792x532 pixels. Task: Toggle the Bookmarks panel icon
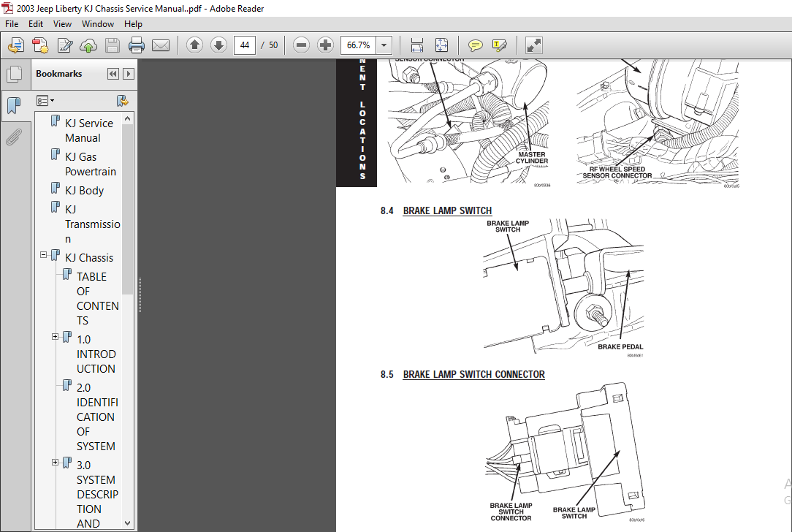(x=14, y=106)
